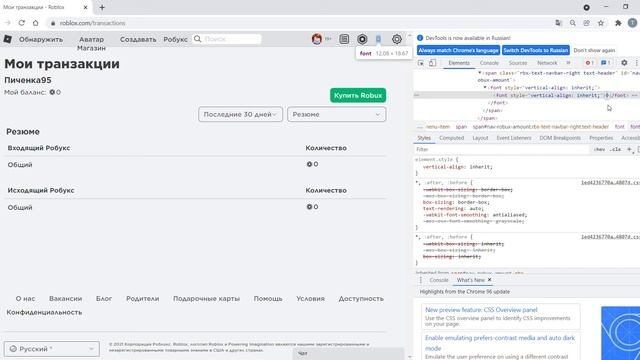Open the drawer three-dot menu near Console
Image resolution: width=640 pixels, height=360 pixels.
coord(421,280)
